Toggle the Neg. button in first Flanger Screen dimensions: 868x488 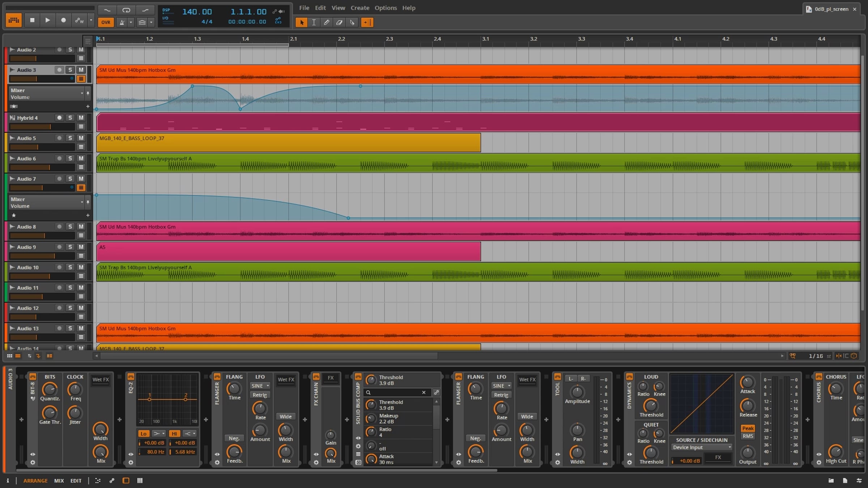[234, 438]
